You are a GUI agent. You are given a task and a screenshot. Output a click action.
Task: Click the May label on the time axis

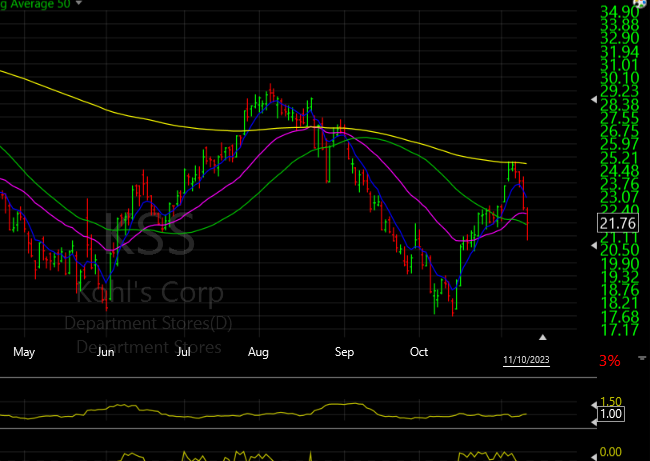point(23,352)
